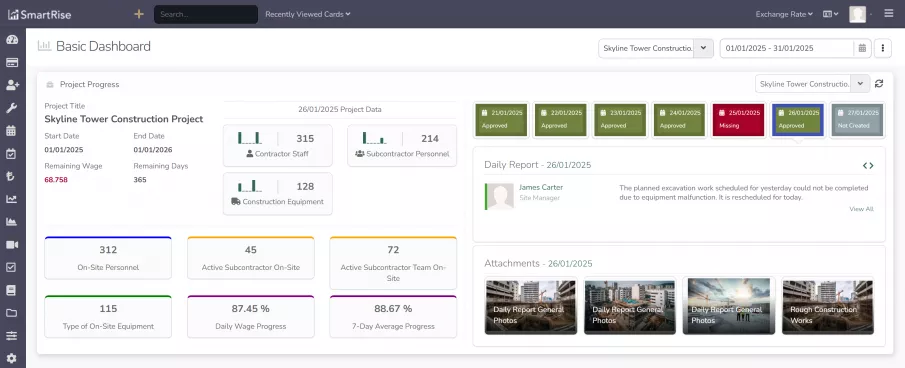
Task: Open the dashboard gauge icon in sidebar
Action: pos(12,40)
